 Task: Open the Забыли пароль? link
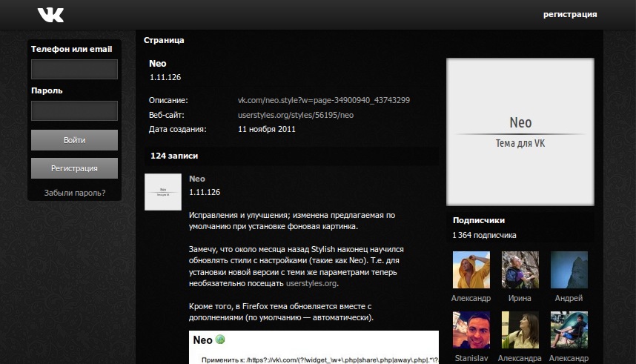click(75, 193)
